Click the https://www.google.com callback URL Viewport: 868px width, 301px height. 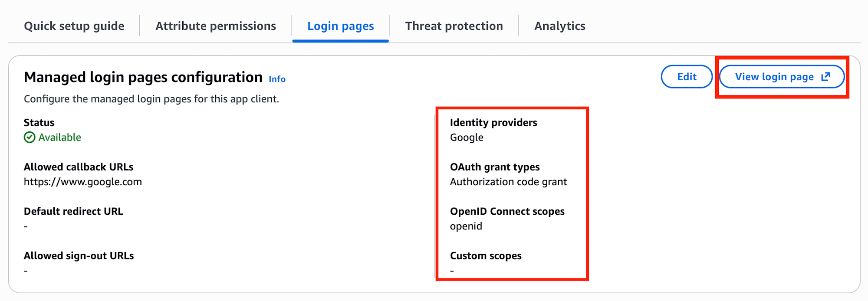[x=83, y=182]
